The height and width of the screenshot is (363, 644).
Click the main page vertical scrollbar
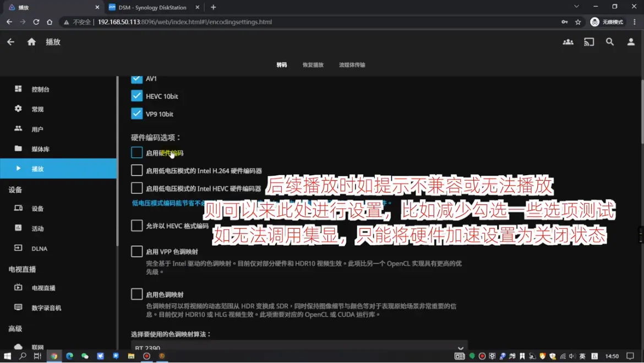click(641, 165)
